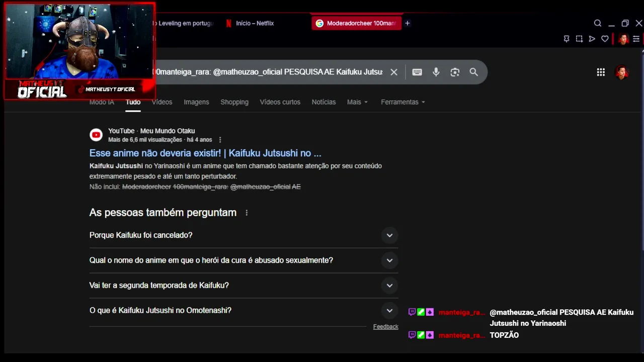Click the Netflix tab favicon
The width and height of the screenshot is (644, 362).
point(228,23)
